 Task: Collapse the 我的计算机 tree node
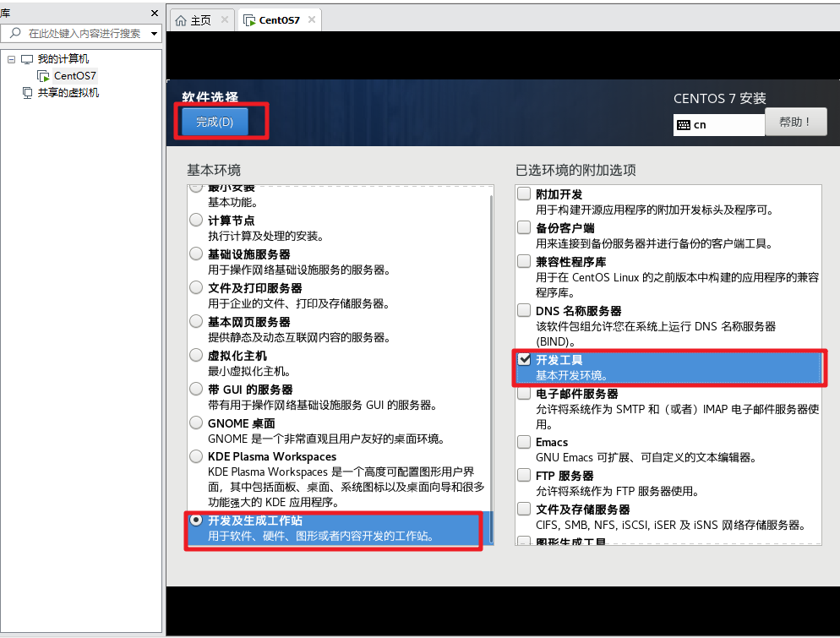pyautogui.click(x=11, y=59)
